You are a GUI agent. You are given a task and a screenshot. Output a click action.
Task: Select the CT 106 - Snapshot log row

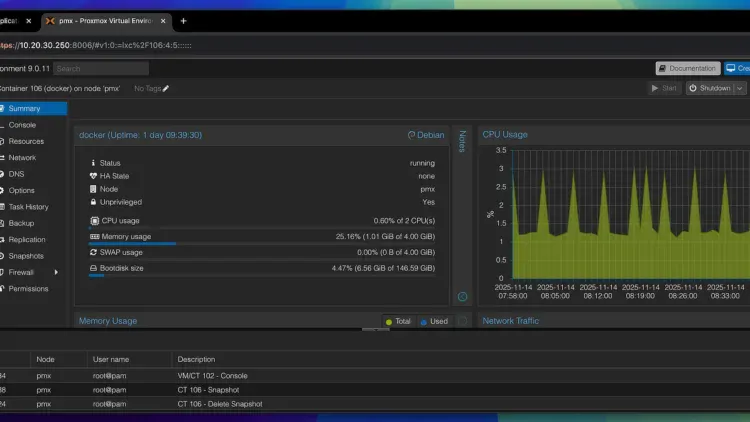[375, 389]
